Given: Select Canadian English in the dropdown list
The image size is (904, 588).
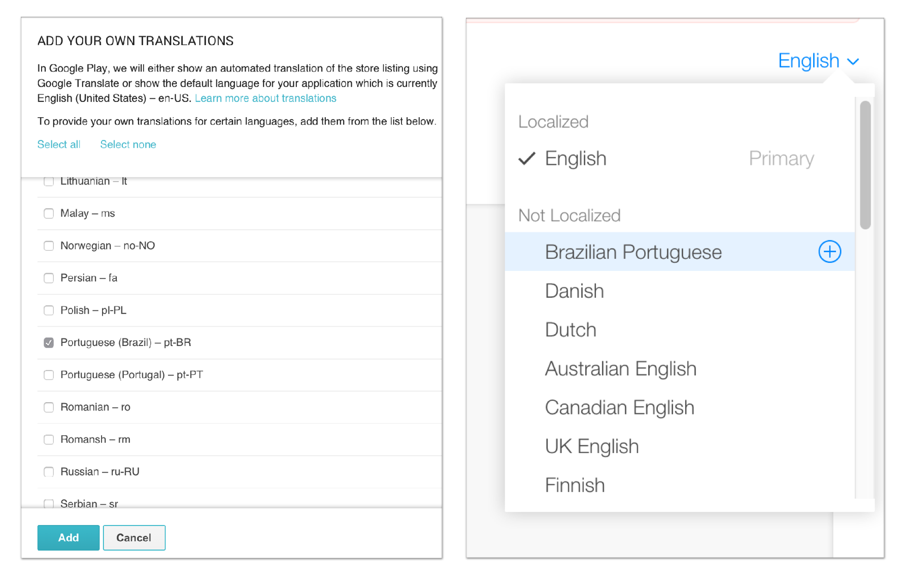Looking at the screenshot, I should click(680, 407).
